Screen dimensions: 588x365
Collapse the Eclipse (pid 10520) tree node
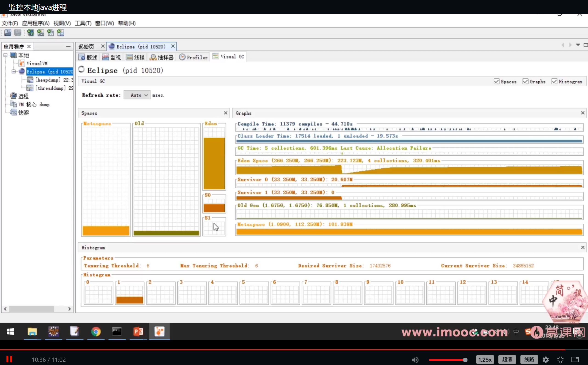(x=14, y=71)
